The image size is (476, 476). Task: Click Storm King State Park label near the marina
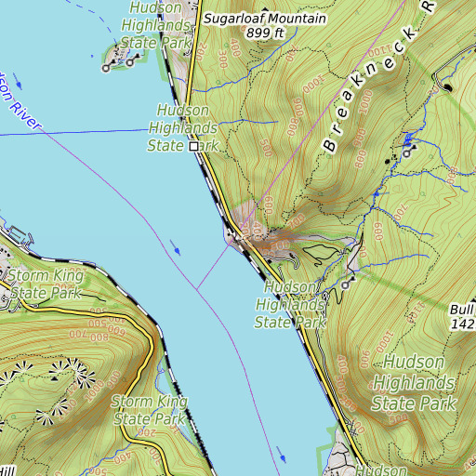46,284
